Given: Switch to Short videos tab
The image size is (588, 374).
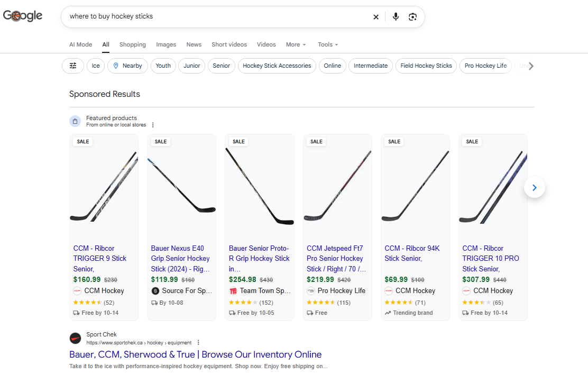Looking at the screenshot, I should (x=229, y=44).
